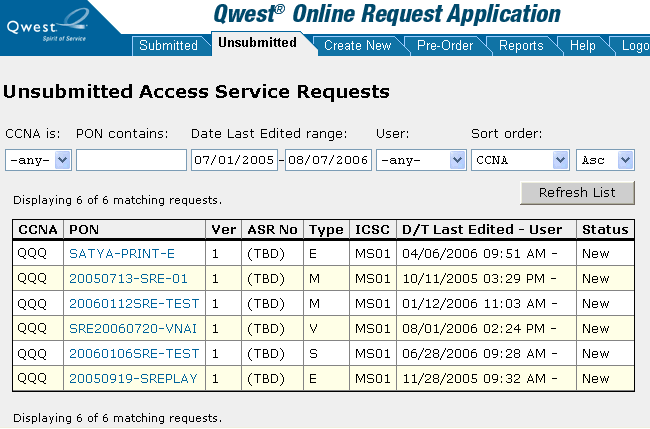This screenshot has width=650, height=429.
Task: Click the date 11/28/2005 09:32 AM
Action: 474,378
